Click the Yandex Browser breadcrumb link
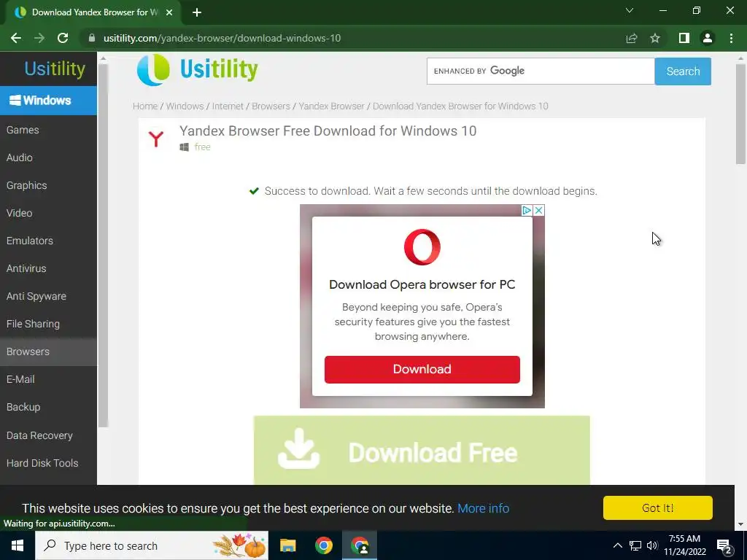 332,106
